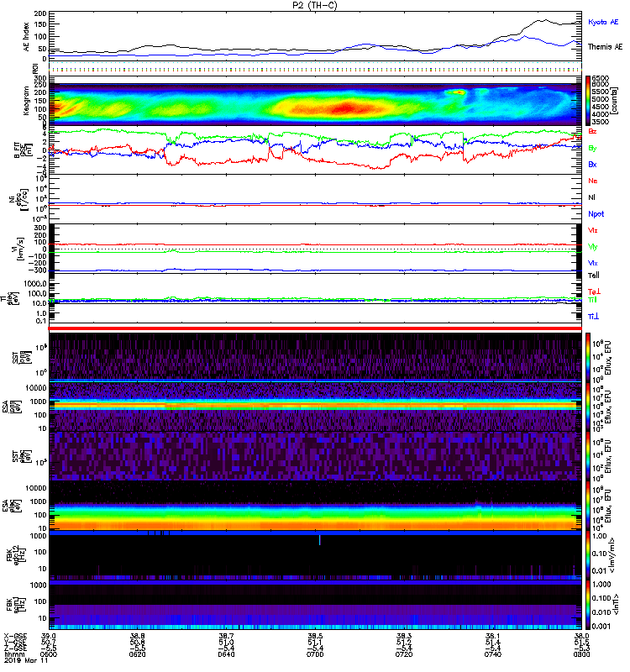Click the red "Ne" legend label
This screenshot has width=630, height=672.
coord(593,181)
